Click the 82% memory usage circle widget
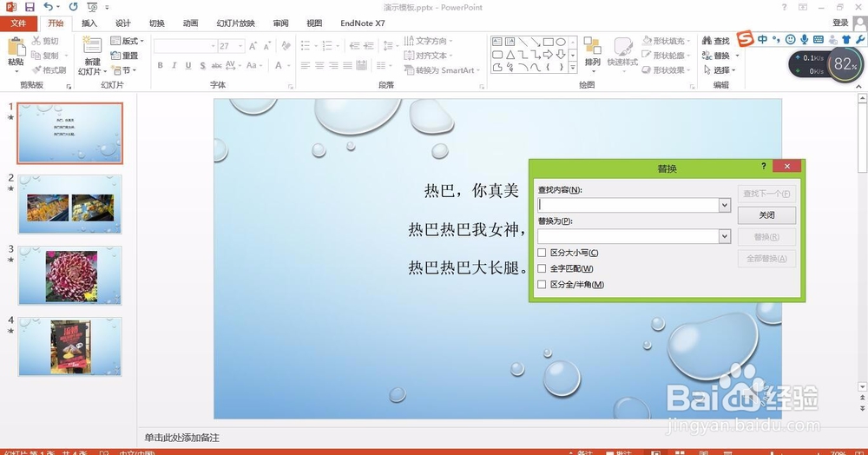This screenshot has height=455, width=868. [845, 64]
